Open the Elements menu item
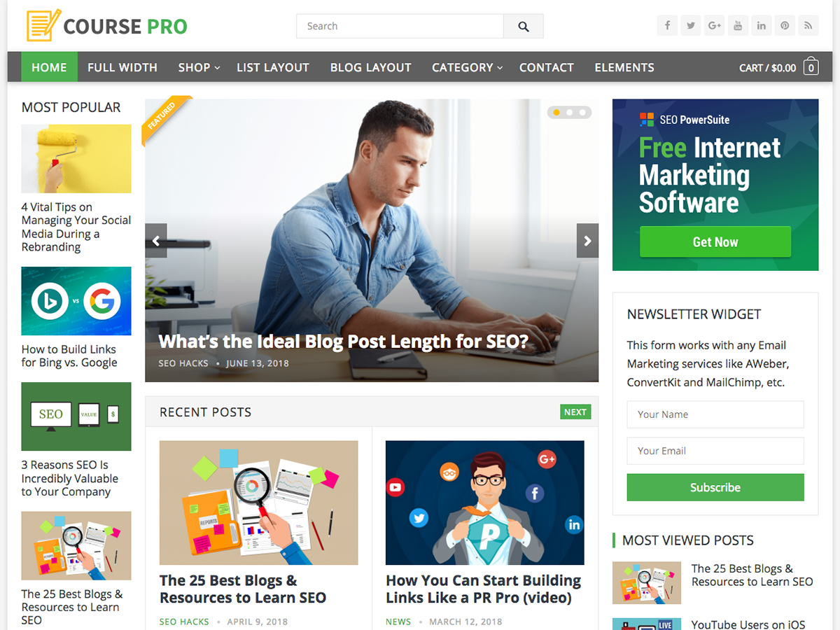Screen dimensions: 840x630 [624, 67]
